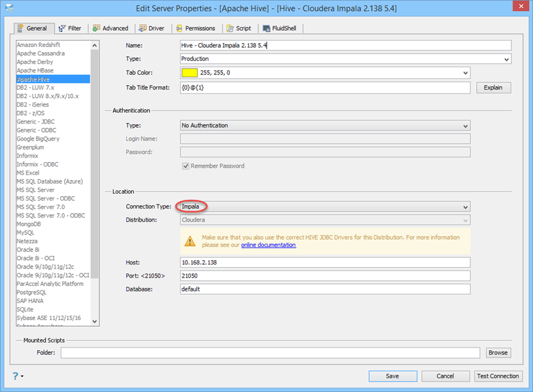This screenshot has height=392, width=533.
Task: Click the yellow tab color swatch
Action: (189, 73)
